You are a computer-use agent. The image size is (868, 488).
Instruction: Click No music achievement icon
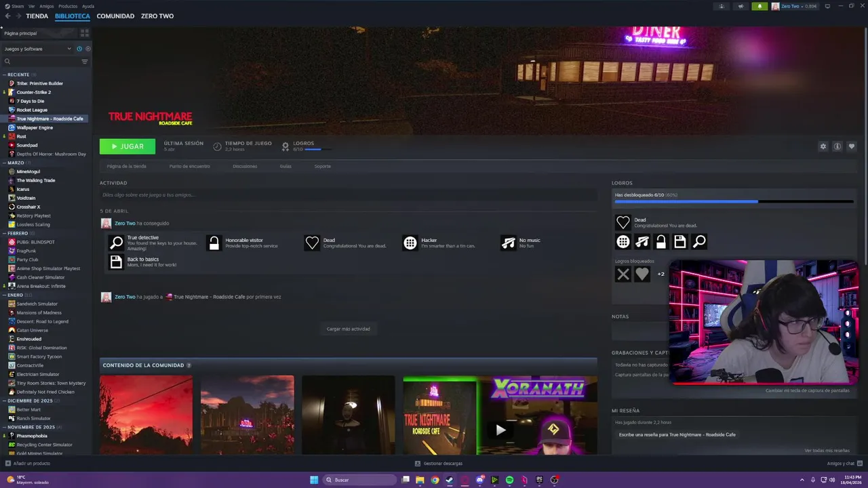coord(508,243)
